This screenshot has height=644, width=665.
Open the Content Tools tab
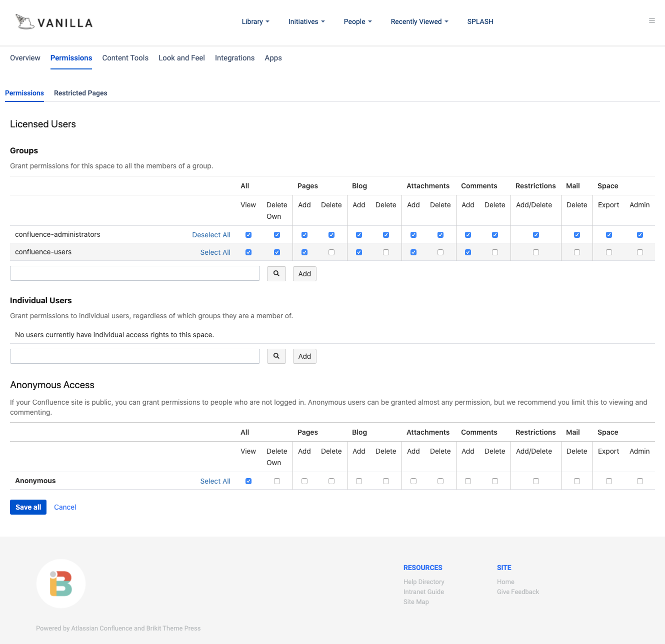tap(125, 58)
